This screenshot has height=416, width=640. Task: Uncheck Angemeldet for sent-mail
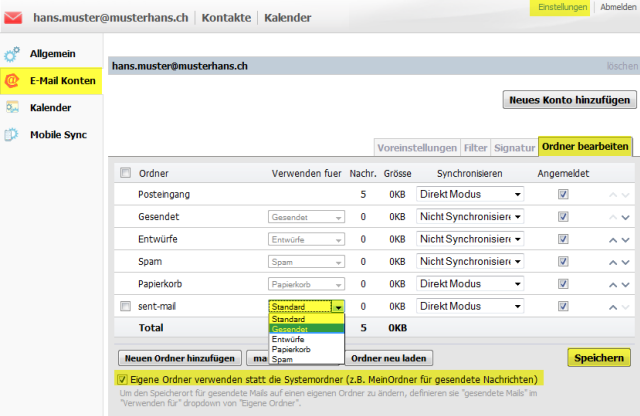tap(563, 306)
